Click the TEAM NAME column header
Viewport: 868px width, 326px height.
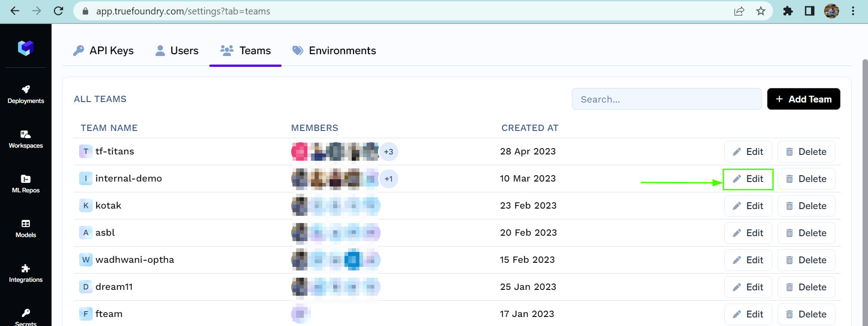pos(109,128)
